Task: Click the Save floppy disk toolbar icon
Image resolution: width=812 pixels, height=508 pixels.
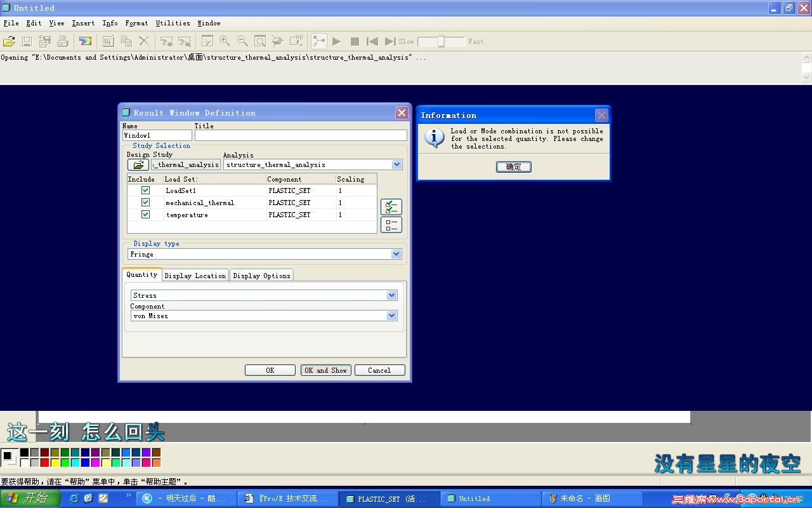Action: pos(27,41)
